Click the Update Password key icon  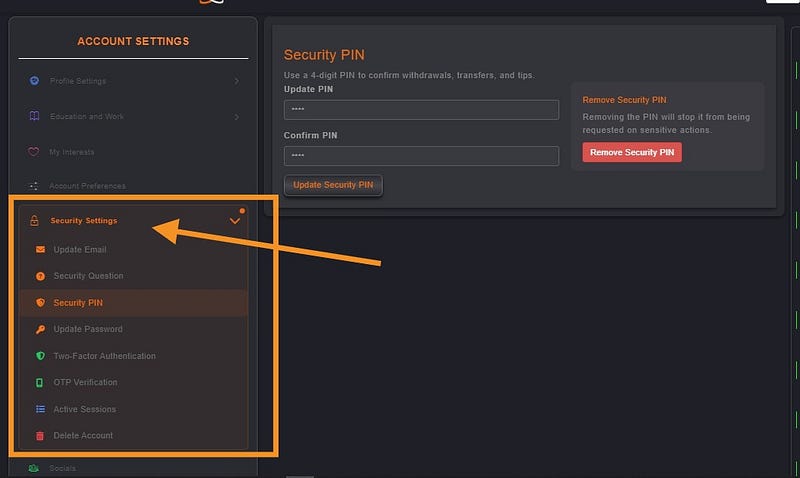(40, 330)
